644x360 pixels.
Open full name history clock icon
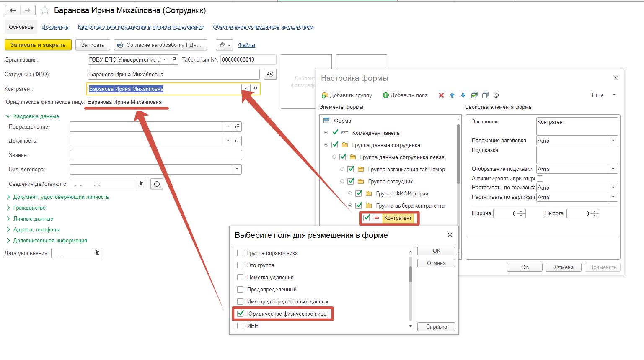click(x=270, y=74)
